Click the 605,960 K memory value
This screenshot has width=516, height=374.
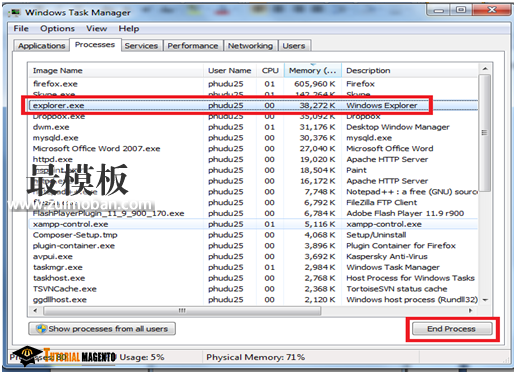pyautogui.click(x=314, y=84)
